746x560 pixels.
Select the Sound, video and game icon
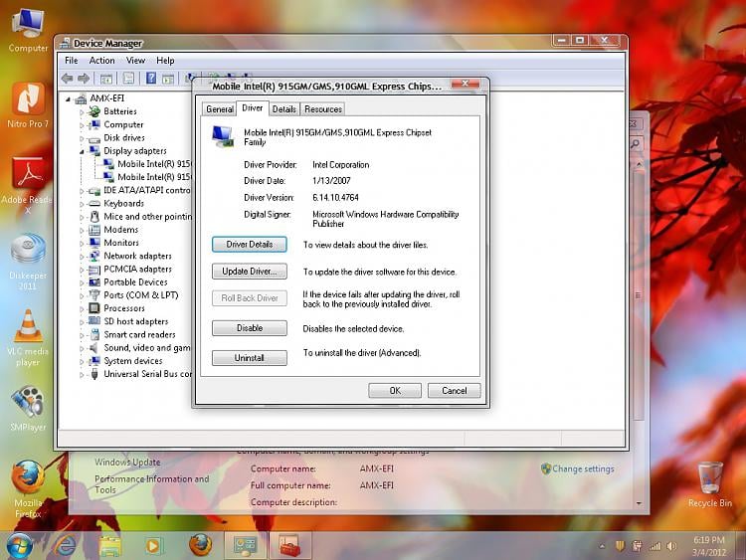click(94, 348)
